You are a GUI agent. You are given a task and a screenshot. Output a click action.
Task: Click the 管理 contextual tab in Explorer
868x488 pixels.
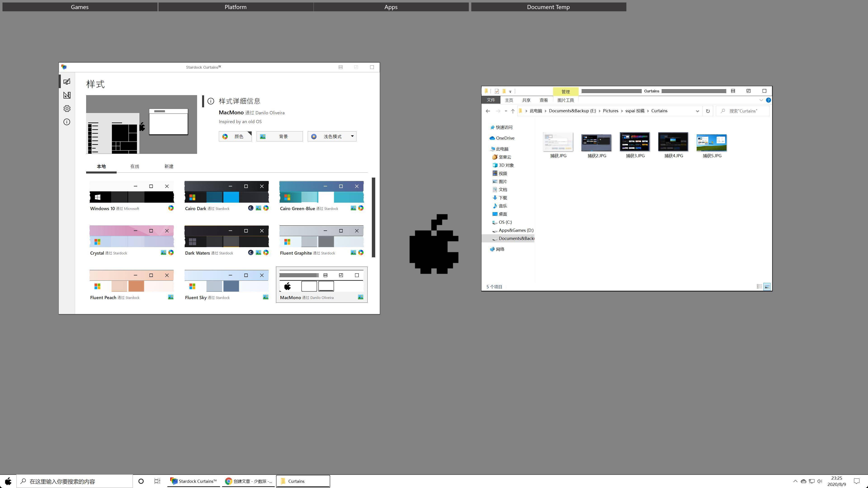point(565,91)
